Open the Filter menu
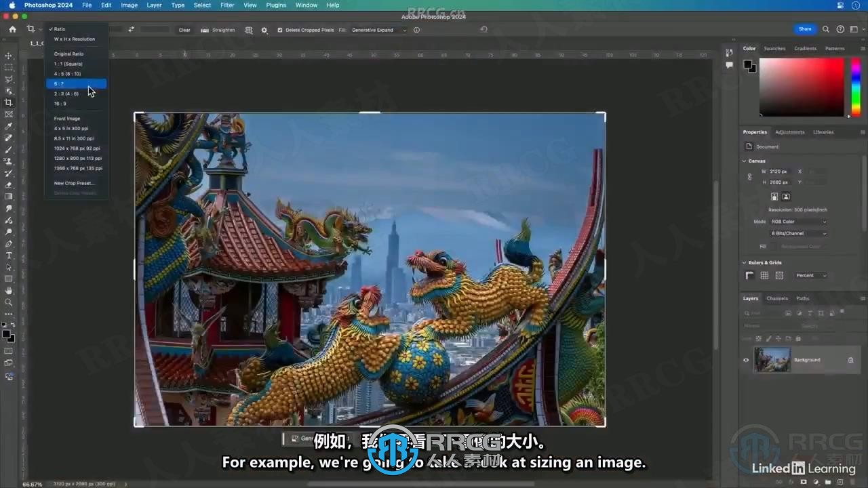 click(227, 5)
